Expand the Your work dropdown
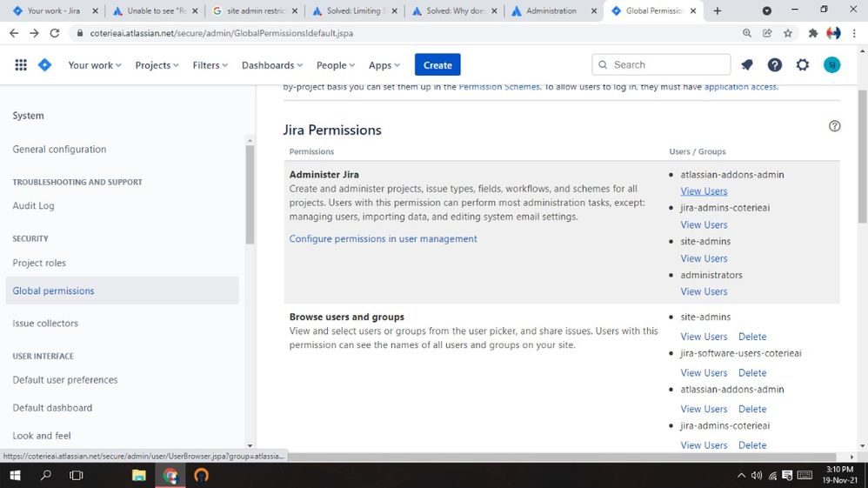868x488 pixels. [x=95, y=65]
